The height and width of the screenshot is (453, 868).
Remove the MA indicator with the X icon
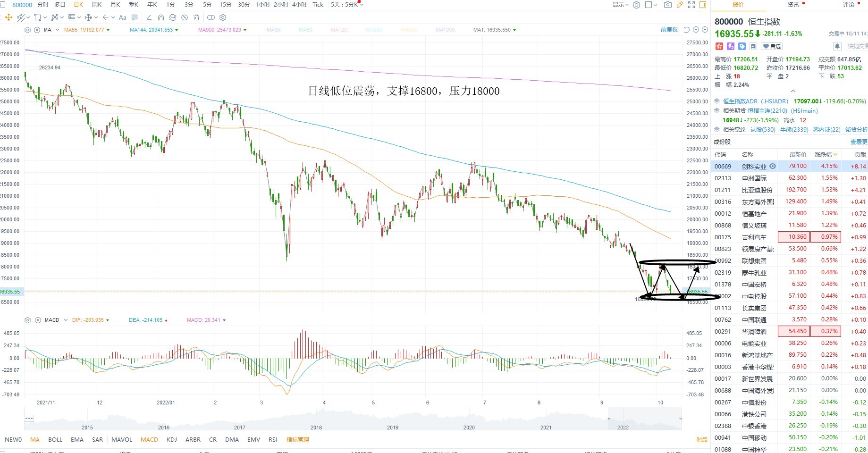[37, 30]
